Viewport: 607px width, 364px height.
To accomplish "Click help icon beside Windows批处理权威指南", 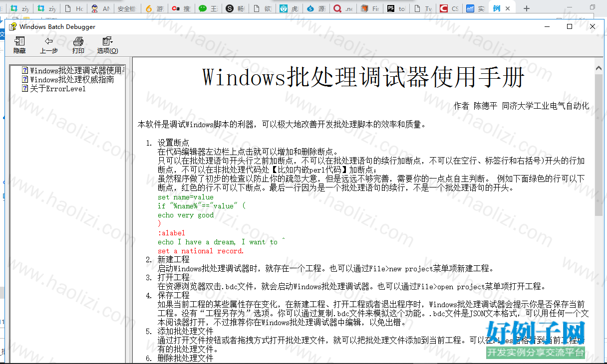I will coord(25,79).
